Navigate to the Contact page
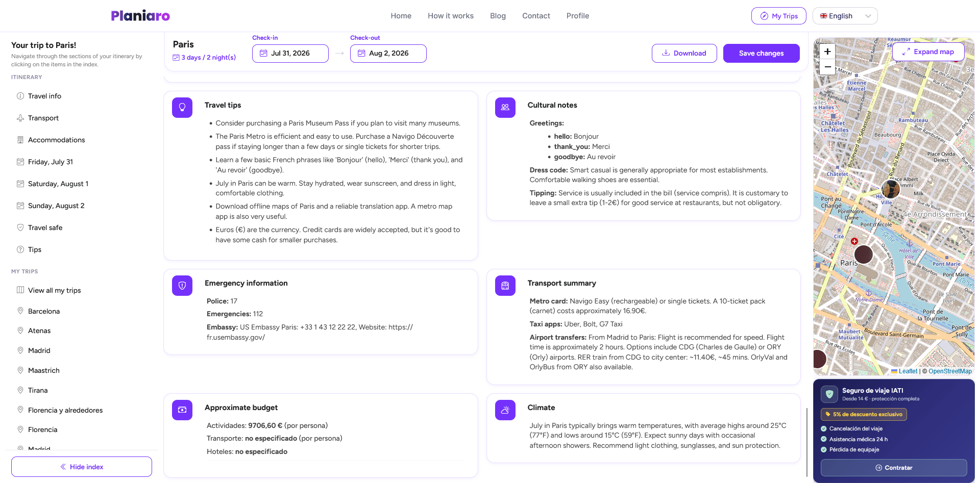Viewport: 980px width, 483px height. tap(536, 16)
